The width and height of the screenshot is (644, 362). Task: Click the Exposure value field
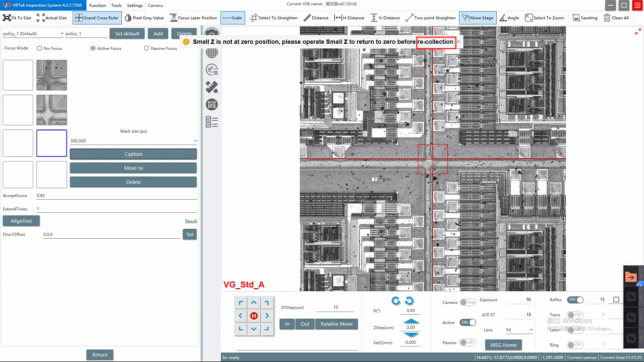click(x=519, y=300)
